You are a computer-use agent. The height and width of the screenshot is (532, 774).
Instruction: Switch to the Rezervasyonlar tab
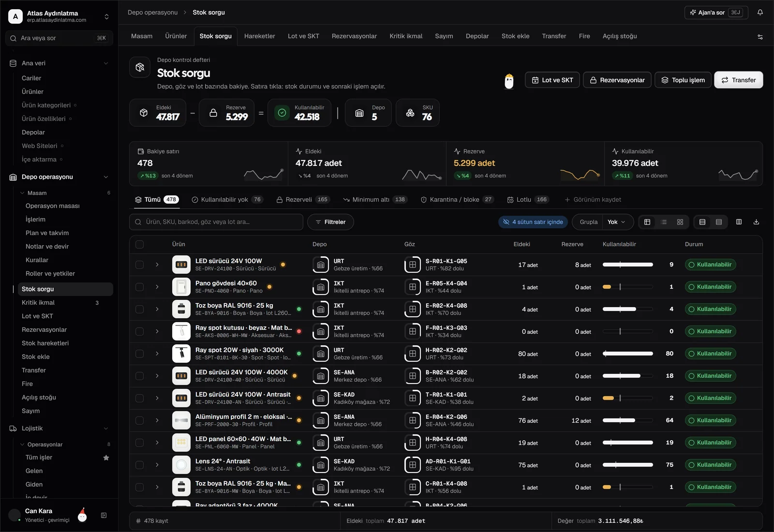pyautogui.click(x=354, y=36)
